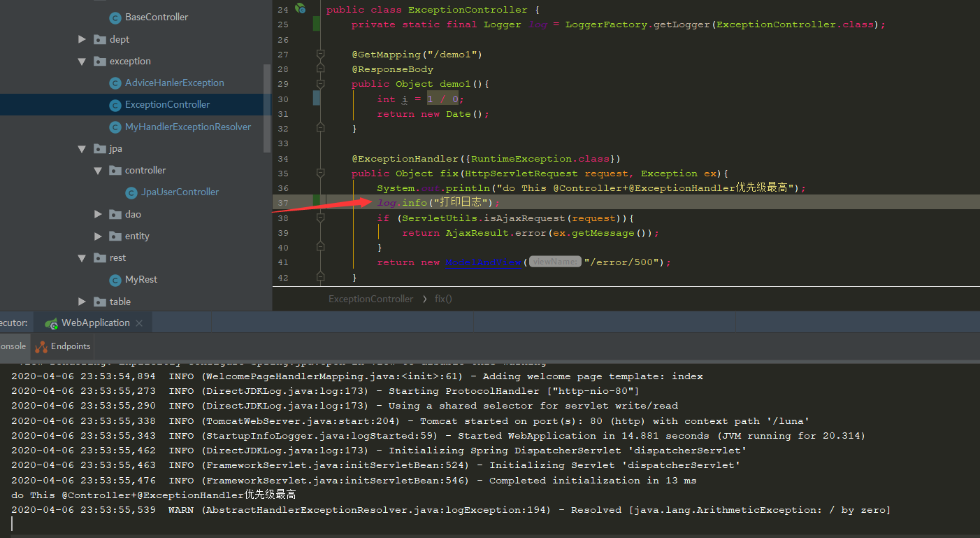Viewport: 980px width, 538px height.
Task: Expand the dao folder
Action: pyautogui.click(x=98, y=214)
